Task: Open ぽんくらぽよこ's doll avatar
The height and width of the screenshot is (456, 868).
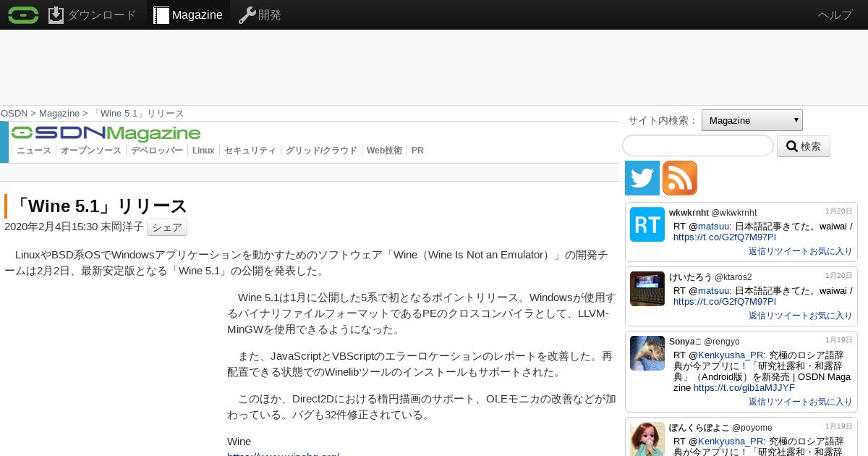Action: click(x=647, y=439)
